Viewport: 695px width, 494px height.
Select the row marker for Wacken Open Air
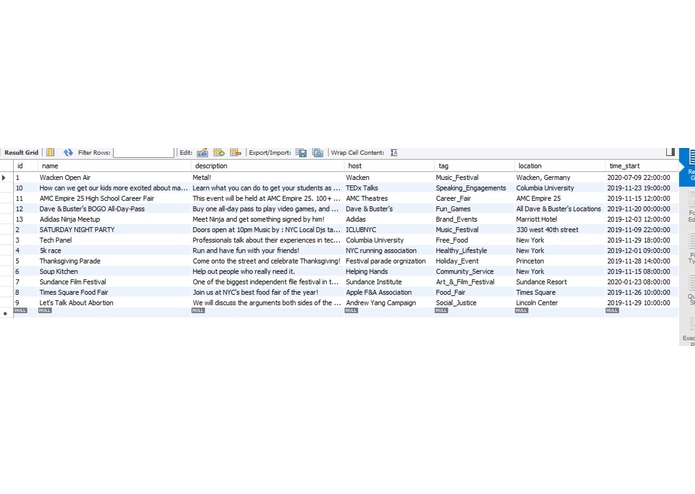click(x=4, y=178)
